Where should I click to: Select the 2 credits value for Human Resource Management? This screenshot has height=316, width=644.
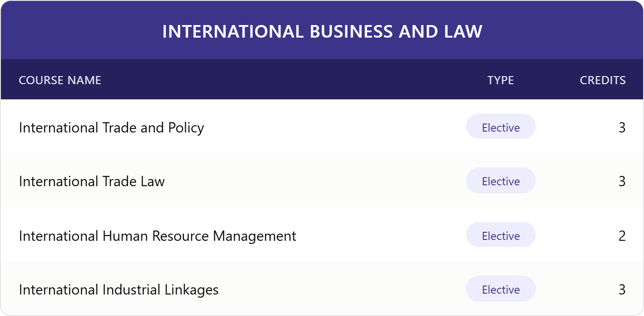point(622,236)
